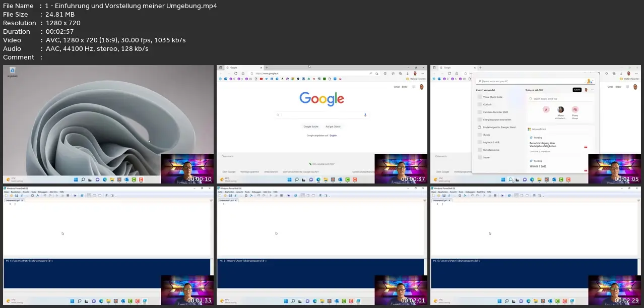Click the weather widget in the 00:00:10 frame taskbar
This screenshot has height=308, width=644.
[x=14, y=179]
